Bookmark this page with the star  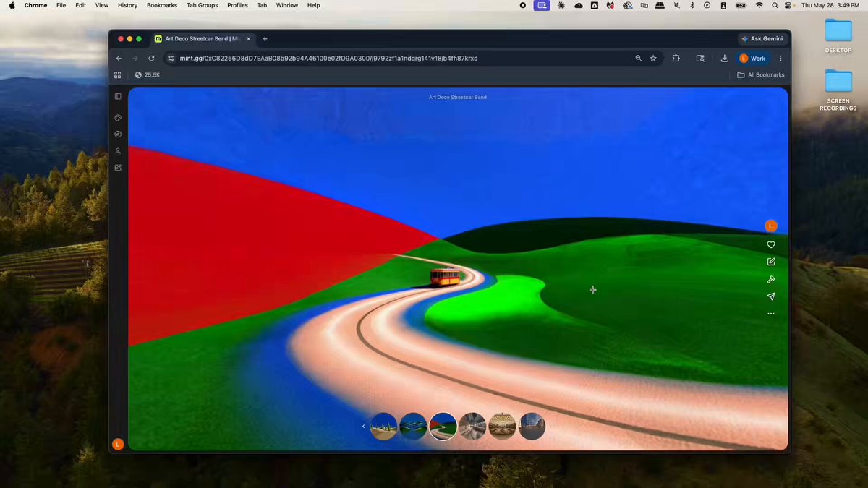click(653, 59)
